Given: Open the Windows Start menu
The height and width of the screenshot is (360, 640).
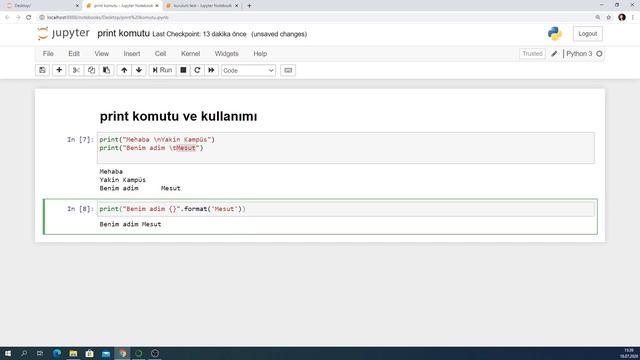Looking at the screenshot, I should click(x=8, y=353).
